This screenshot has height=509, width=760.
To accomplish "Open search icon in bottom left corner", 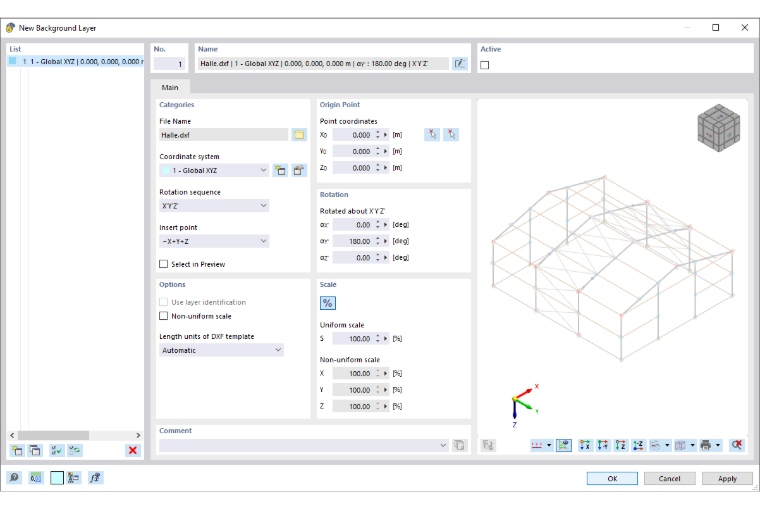I will click(x=14, y=478).
